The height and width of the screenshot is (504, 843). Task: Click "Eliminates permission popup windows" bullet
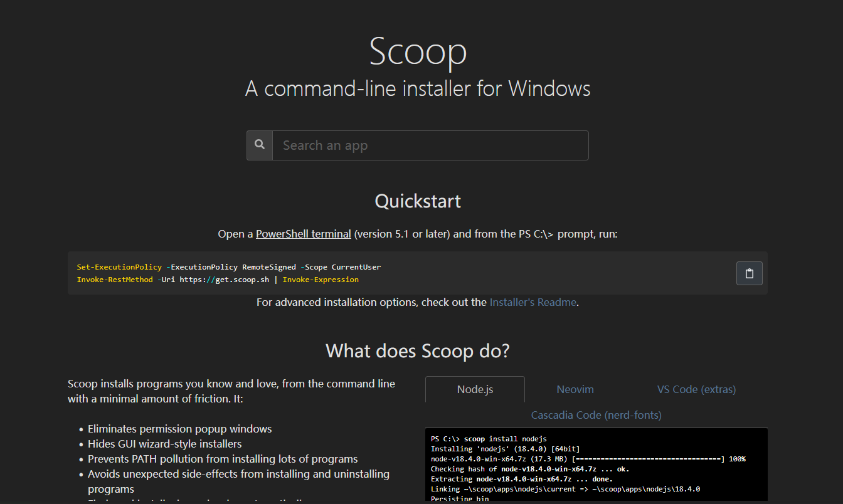[x=180, y=429]
